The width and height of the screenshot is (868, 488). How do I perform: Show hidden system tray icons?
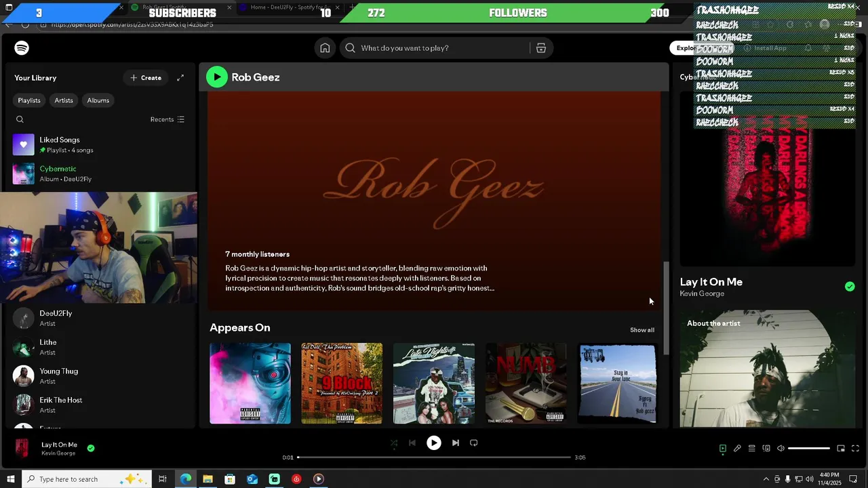pyautogui.click(x=766, y=479)
